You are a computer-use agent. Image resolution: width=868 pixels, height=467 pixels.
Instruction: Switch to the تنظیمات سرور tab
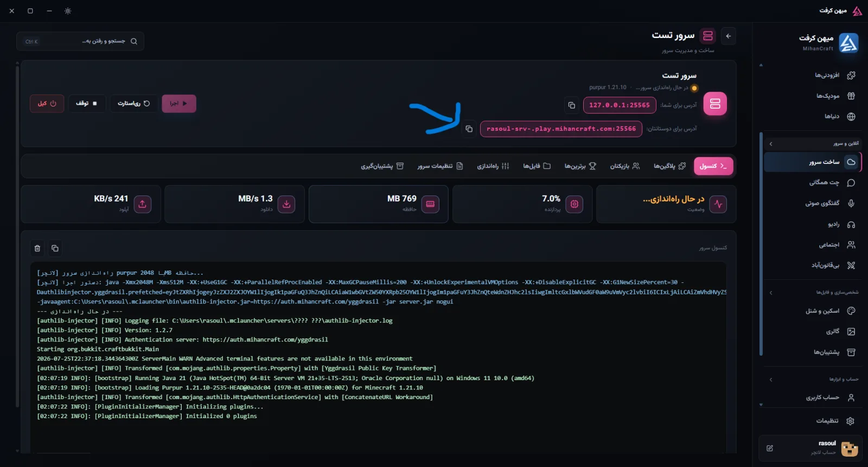tap(440, 166)
